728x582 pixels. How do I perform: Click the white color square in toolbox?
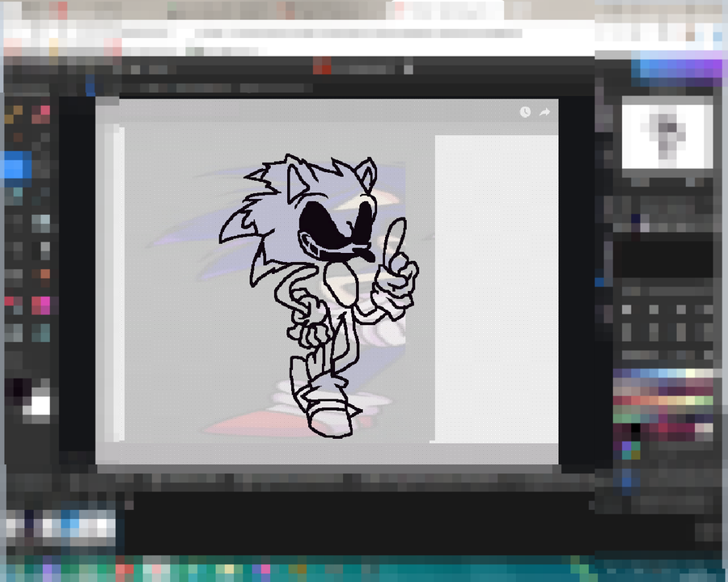(x=40, y=406)
